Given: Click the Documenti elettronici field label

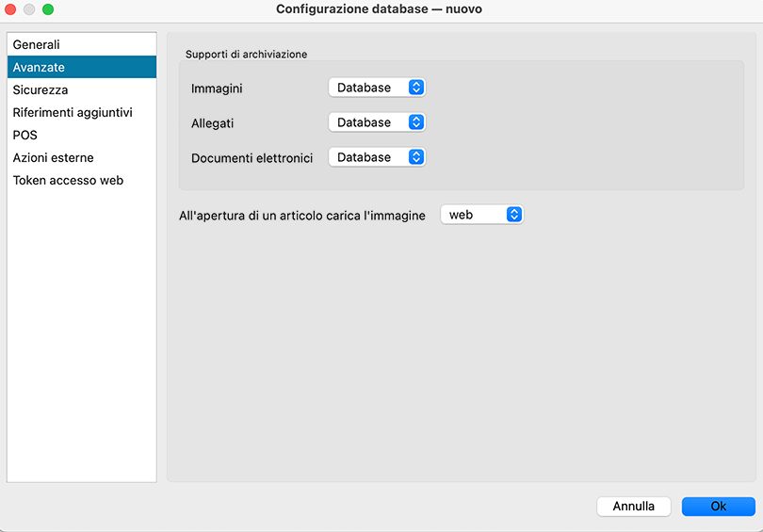Looking at the screenshot, I should tap(252, 158).
